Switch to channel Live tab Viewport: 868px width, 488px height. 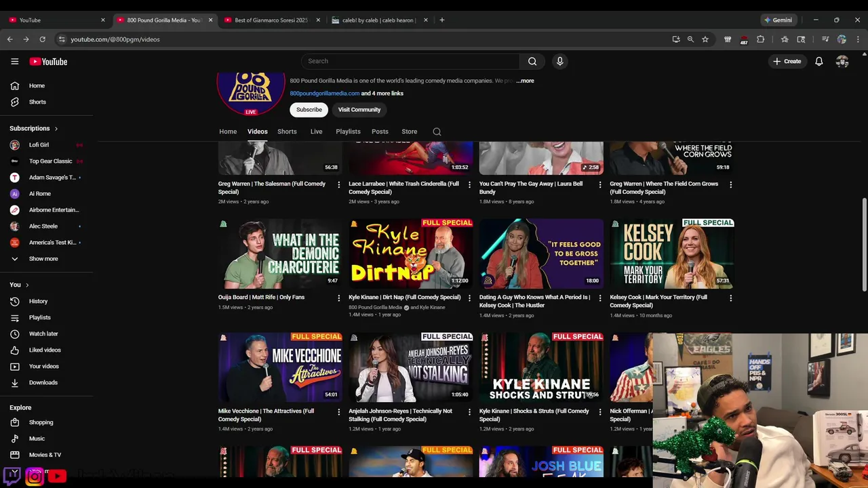316,131
